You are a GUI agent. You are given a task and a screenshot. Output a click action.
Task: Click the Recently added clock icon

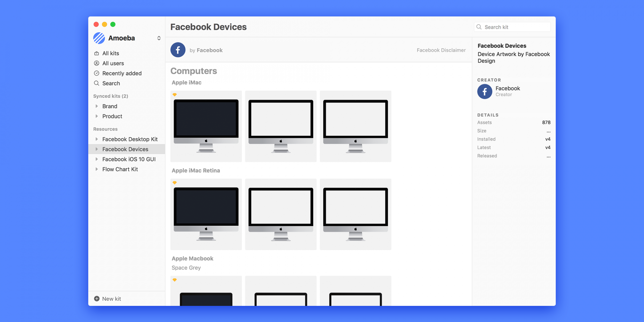pyautogui.click(x=97, y=73)
